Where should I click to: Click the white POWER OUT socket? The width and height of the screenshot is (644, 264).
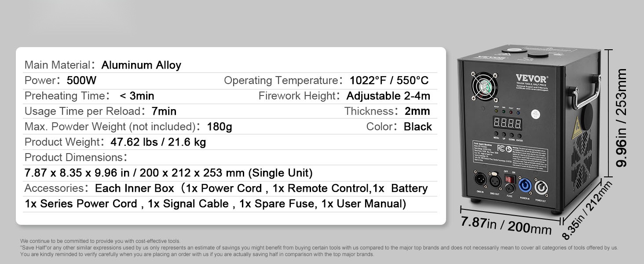541,187
